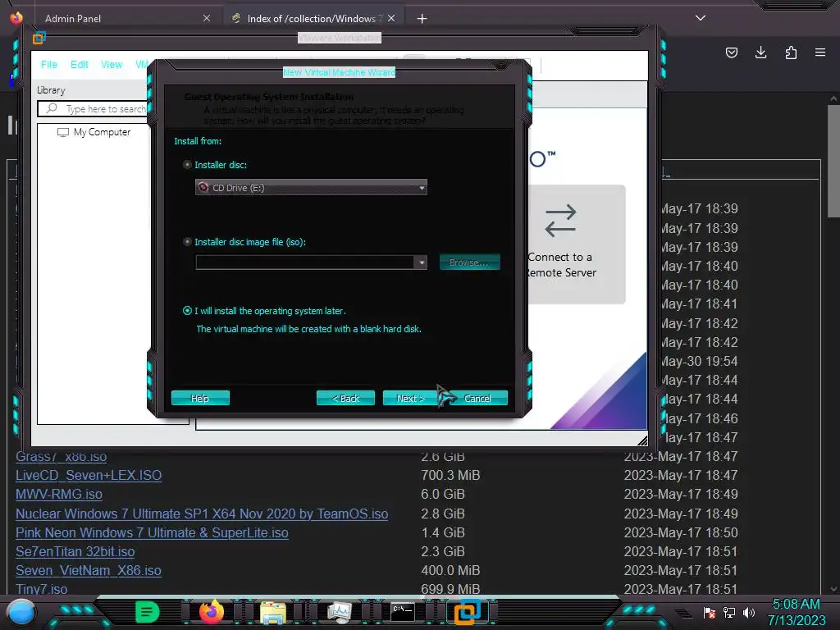Click the 2023-May-17 18:50 date text
Viewport: 840px width, 630px height.
pyautogui.click(x=680, y=532)
